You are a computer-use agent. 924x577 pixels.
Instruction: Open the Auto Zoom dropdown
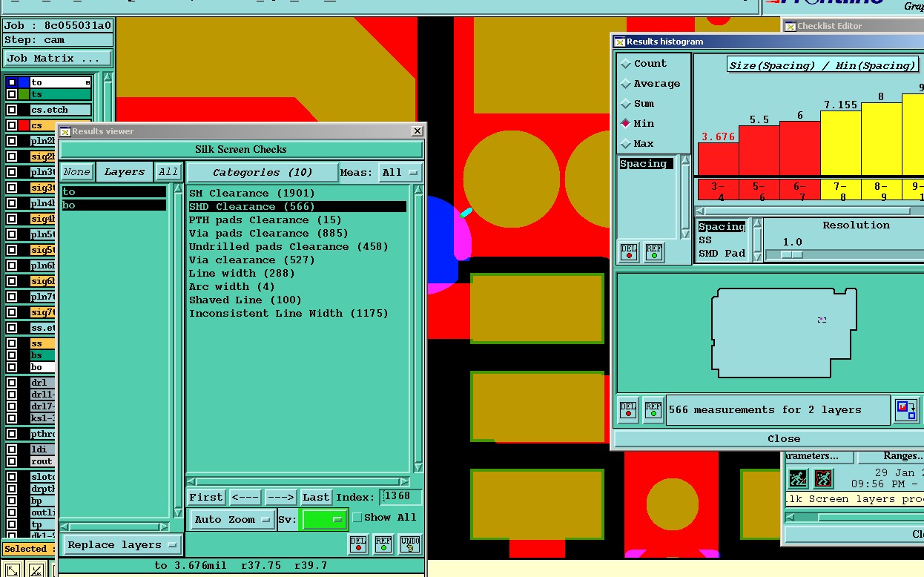232,519
